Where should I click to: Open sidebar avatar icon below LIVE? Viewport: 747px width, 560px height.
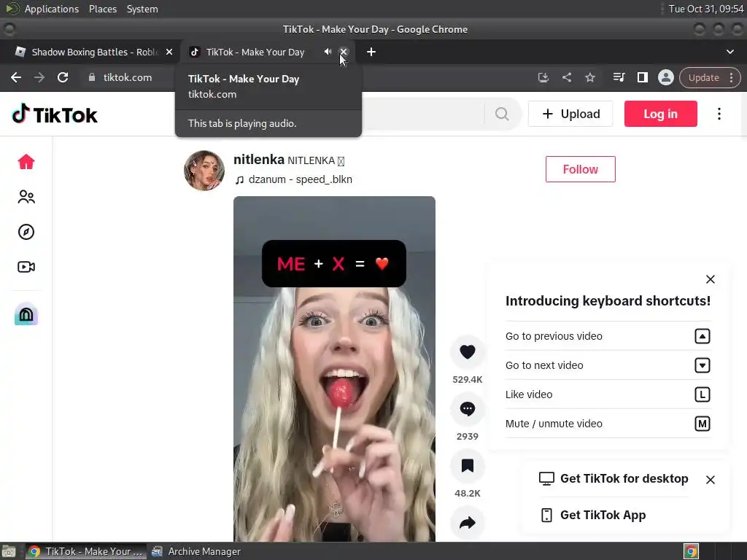pos(26,314)
